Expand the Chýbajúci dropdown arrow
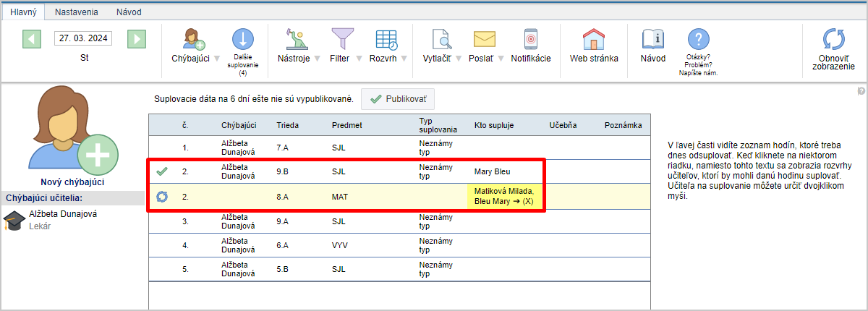The image size is (868, 311). (217, 59)
